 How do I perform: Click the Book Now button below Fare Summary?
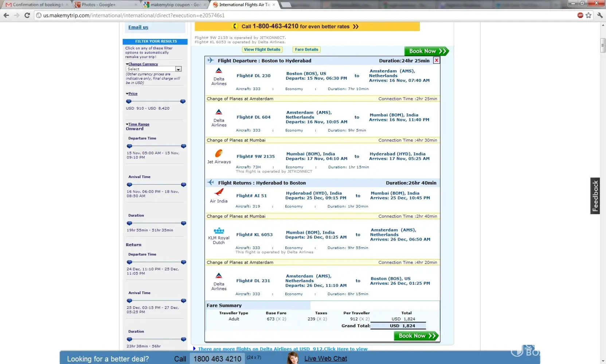point(416,336)
